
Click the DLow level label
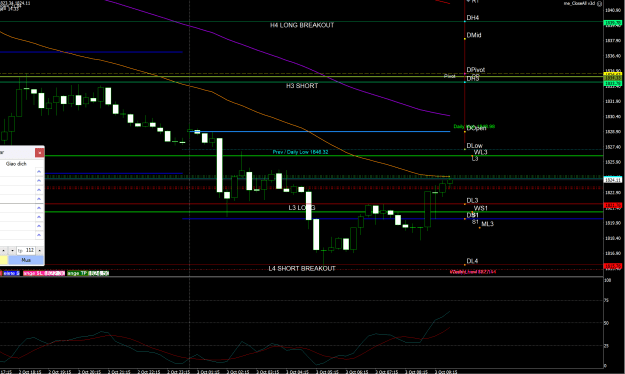474,146
